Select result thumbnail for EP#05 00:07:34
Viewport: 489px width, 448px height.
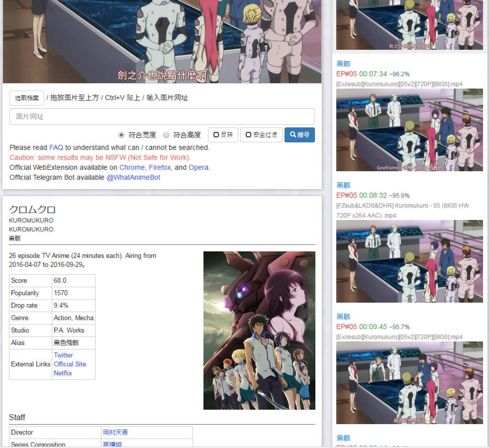coord(409,130)
